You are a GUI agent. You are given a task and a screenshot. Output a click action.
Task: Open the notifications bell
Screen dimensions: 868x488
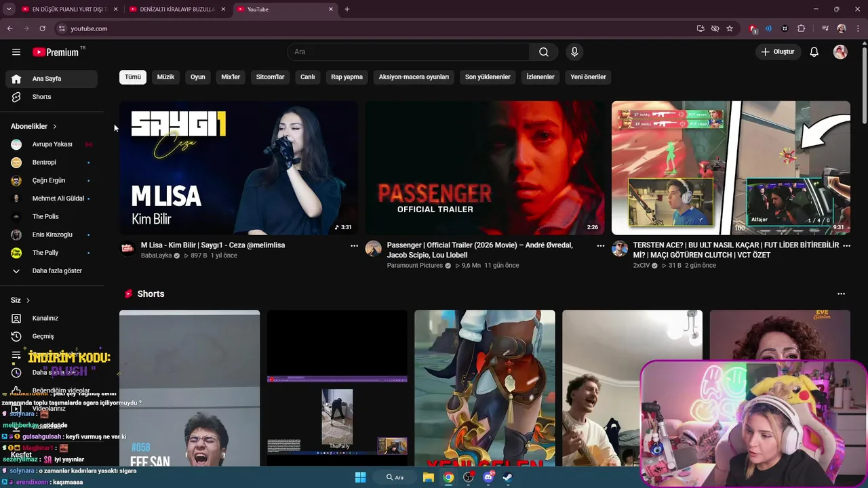[814, 52]
